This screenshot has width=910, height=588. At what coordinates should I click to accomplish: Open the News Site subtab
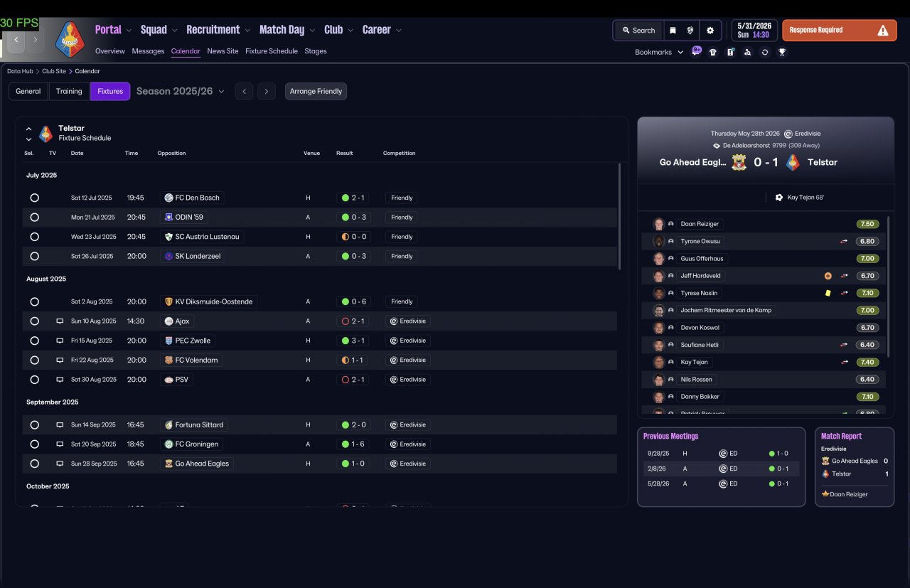(x=223, y=51)
